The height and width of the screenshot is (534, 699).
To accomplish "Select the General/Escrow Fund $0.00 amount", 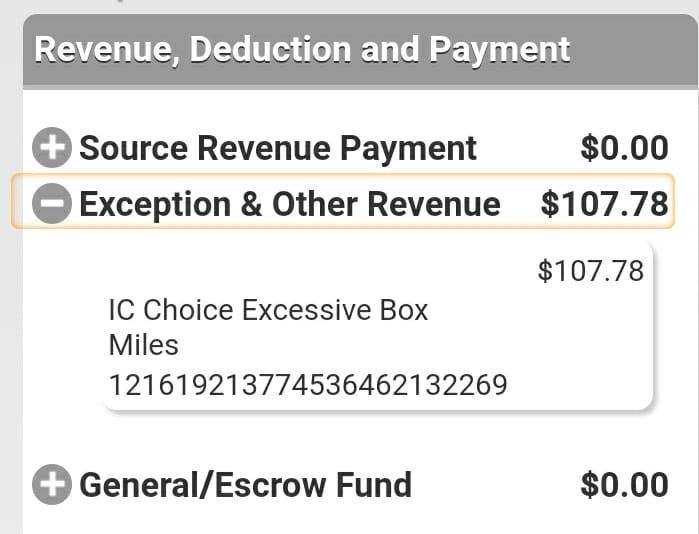I will pos(624,486).
